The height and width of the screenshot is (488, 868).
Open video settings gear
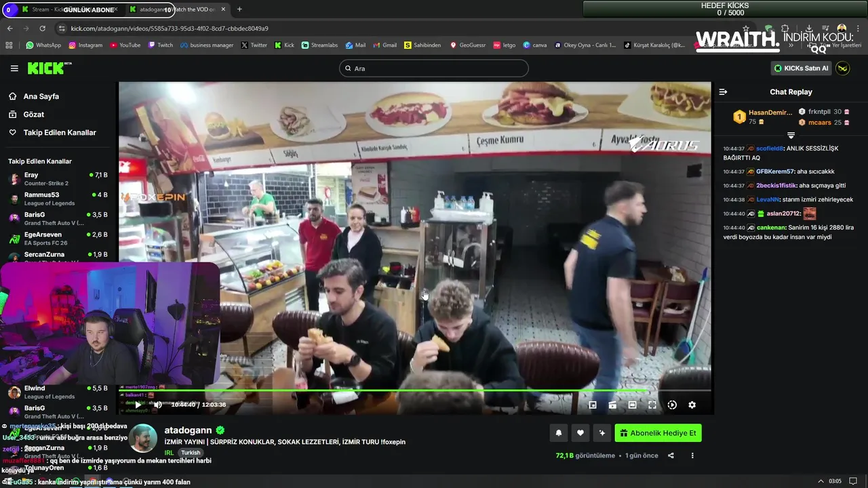pyautogui.click(x=692, y=405)
